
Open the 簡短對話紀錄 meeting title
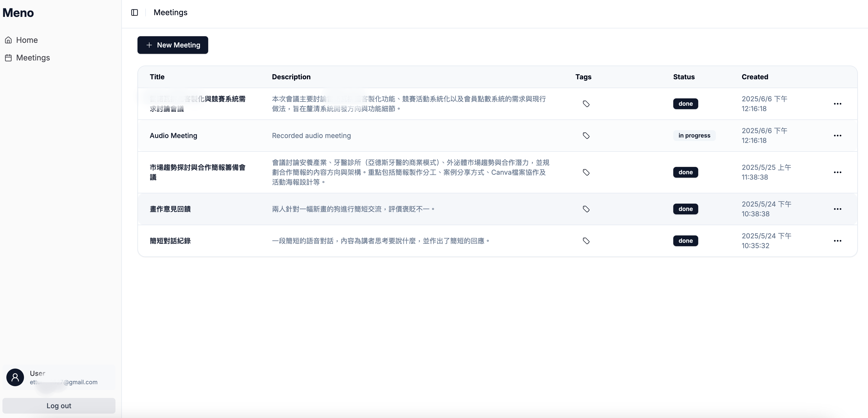pyautogui.click(x=170, y=241)
